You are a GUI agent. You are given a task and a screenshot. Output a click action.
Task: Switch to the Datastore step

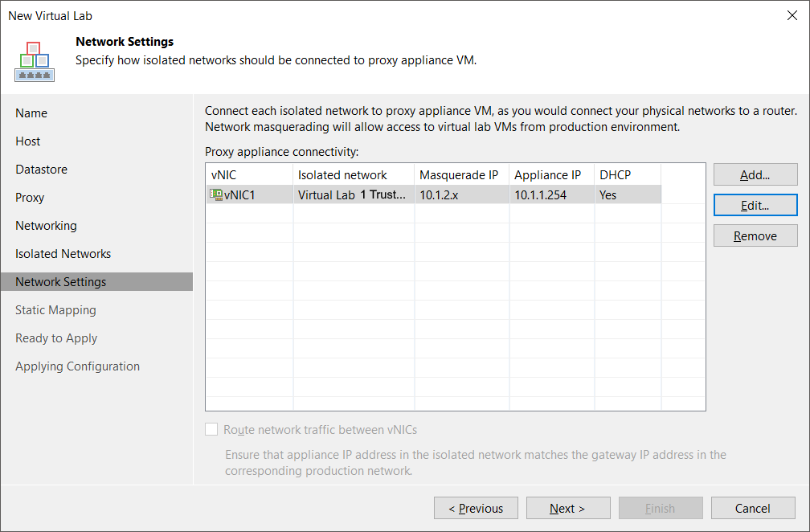(x=41, y=169)
